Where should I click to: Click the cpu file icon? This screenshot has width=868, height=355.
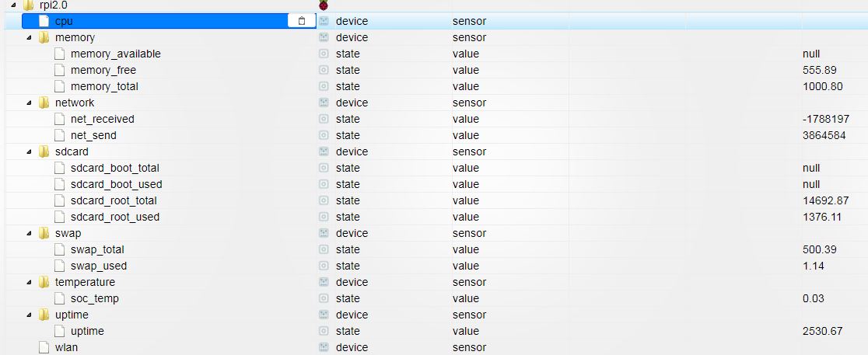pyautogui.click(x=44, y=21)
